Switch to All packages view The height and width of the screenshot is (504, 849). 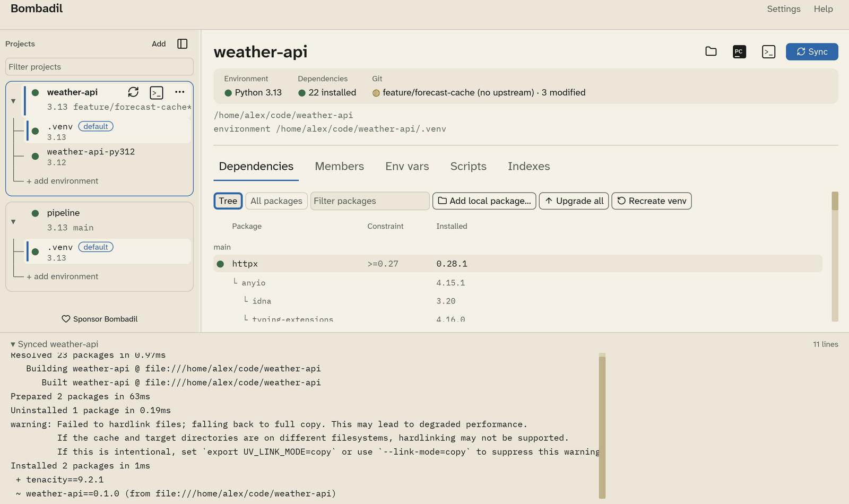tap(276, 201)
